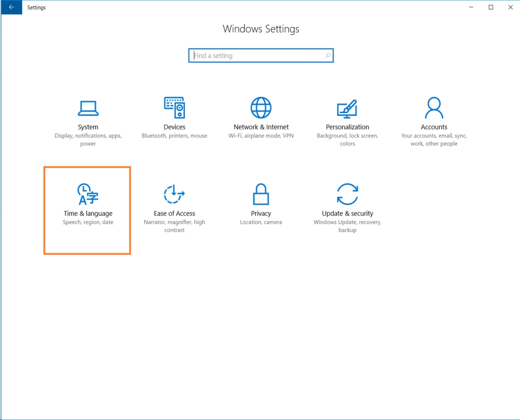Open the Network & Internet globe icon
This screenshot has height=420, width=520.
click(261, 108)
